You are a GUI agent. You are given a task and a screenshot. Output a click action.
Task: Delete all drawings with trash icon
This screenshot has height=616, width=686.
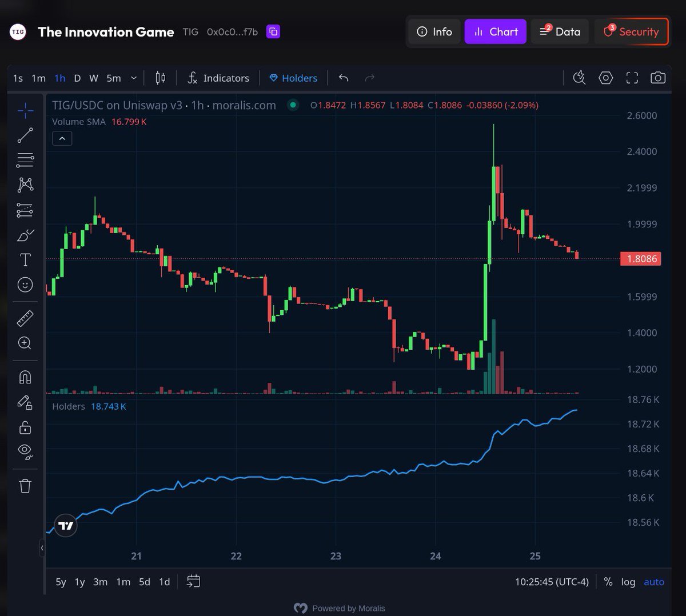click(25, 486)
